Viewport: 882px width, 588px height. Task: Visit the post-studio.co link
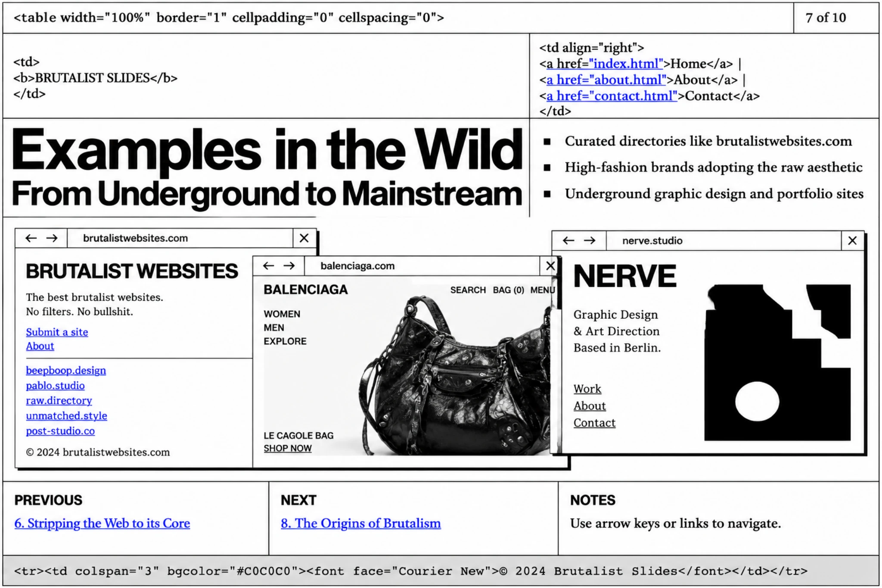tap(60, 430)
